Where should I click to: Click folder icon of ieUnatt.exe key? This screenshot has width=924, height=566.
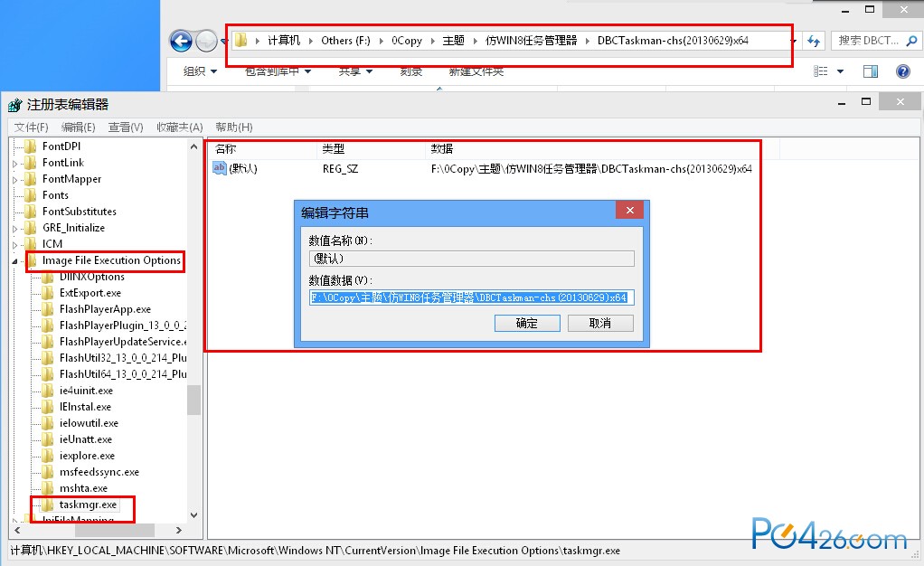pos(48,439)
